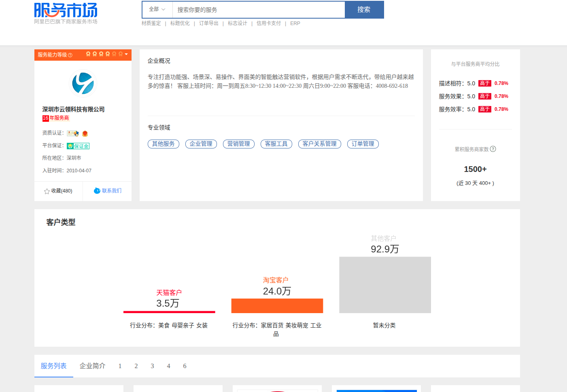Click the company name 深圳市云领科技有限公司
This screenshot has width=567, height=392.
pyautogui.click(x=73, y=109)
